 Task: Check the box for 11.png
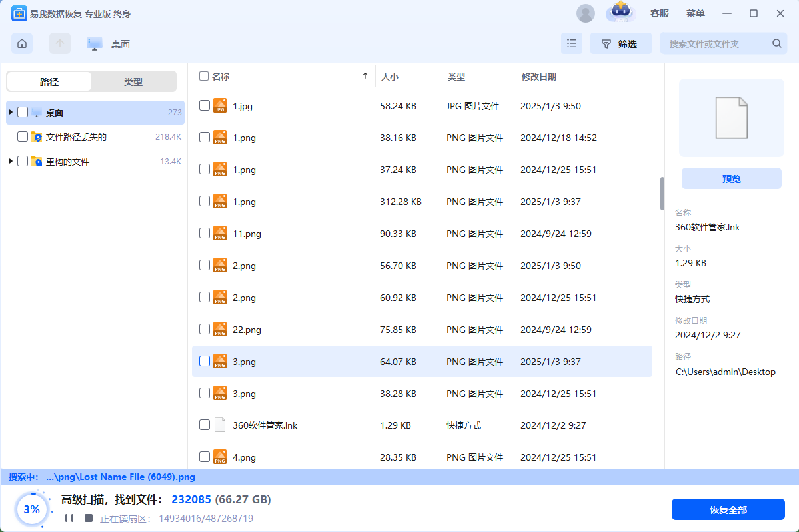(x=205, y=233)
